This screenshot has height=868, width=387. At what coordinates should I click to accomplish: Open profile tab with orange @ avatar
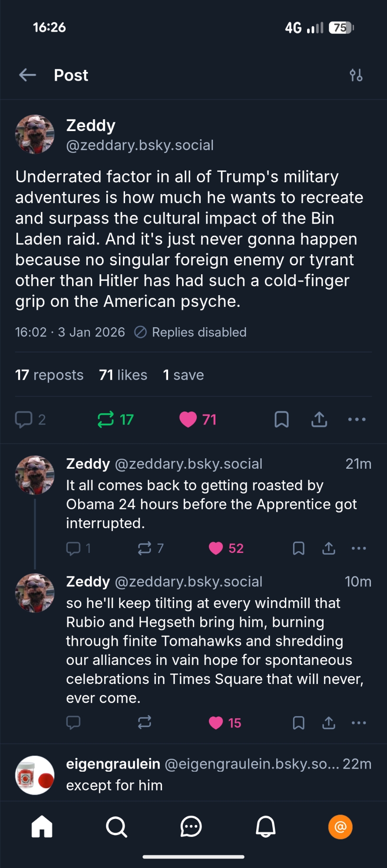click(x=340, y=827)
